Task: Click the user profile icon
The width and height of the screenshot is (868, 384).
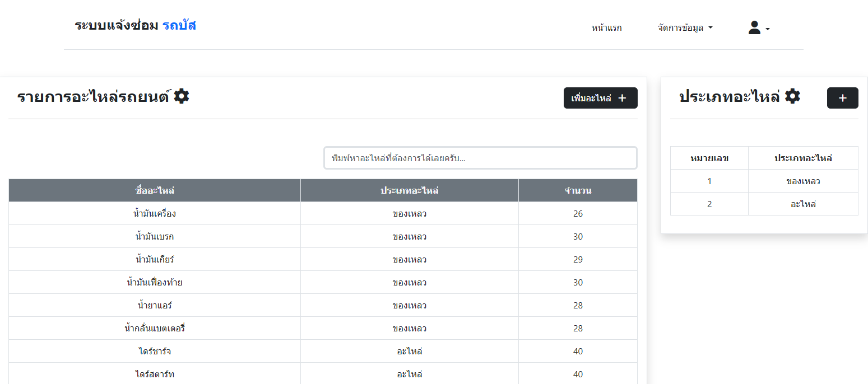Action: pyautogui.click(x=754, y=27)
